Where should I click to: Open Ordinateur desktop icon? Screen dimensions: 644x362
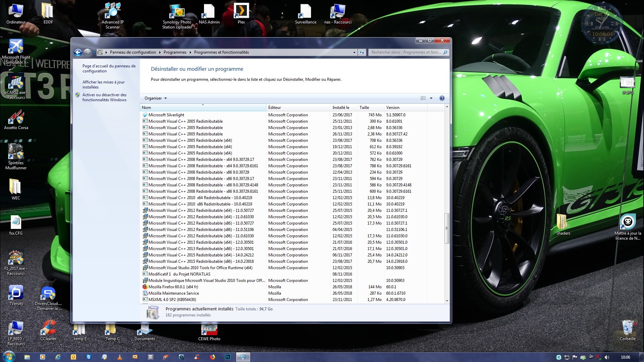coord(16,14)
